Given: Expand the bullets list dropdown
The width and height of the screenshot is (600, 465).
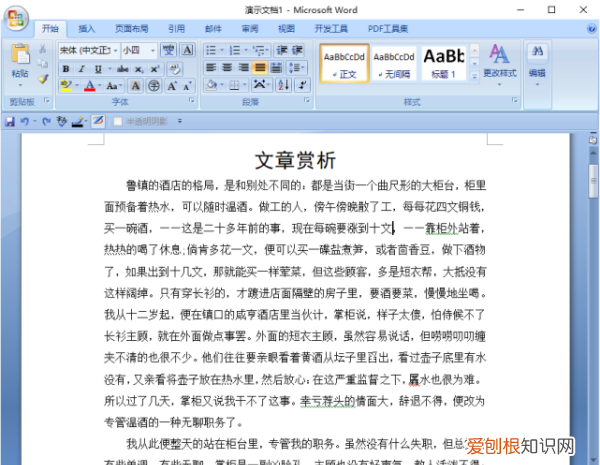Looking at the screenshot, I should coord(222,50).
